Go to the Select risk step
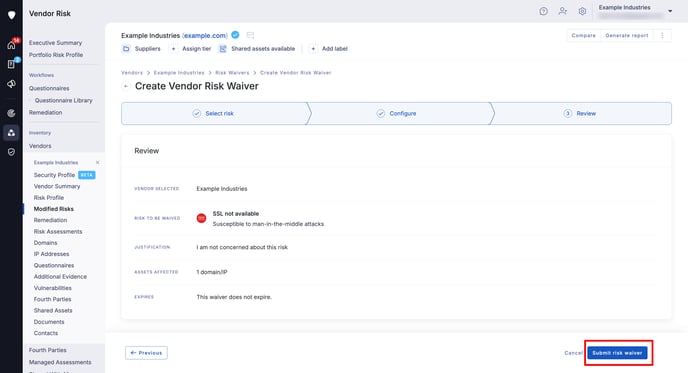This screenshot has height=373, width=688. point(214,113)
